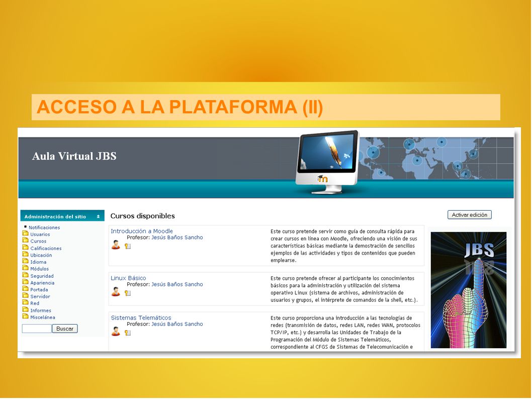Open the Portada folder icon
The image size is (532, 399).
(26, 289)
